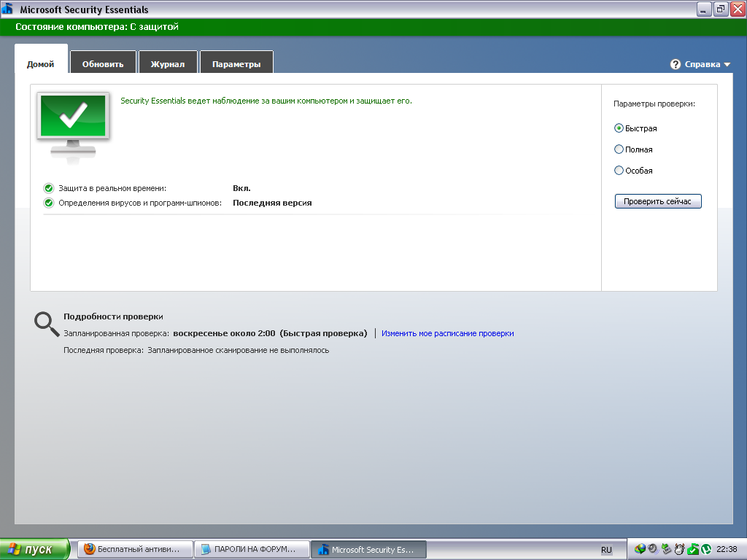The image size is (747, 560).
Task: Click the Вкл. real-time protection status
Action: (241, 188)
